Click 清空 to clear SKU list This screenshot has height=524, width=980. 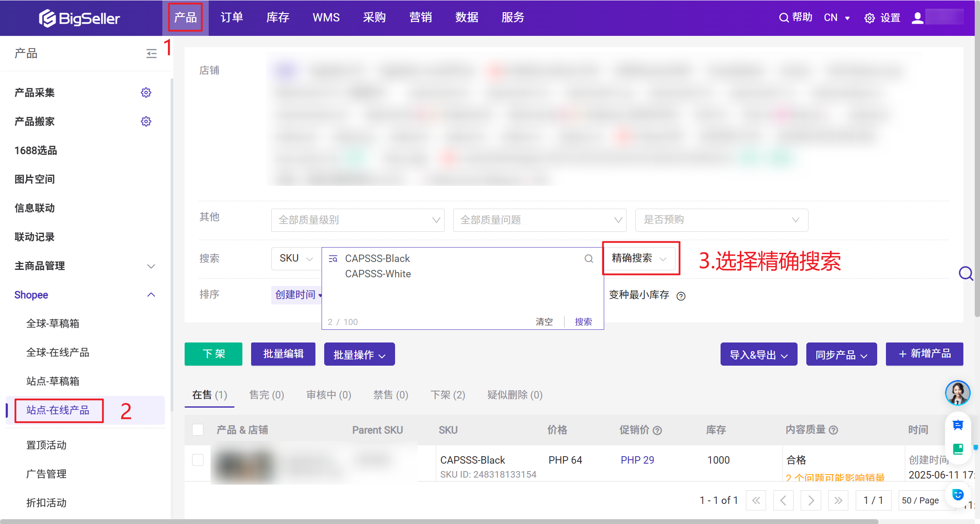(544, 322)
